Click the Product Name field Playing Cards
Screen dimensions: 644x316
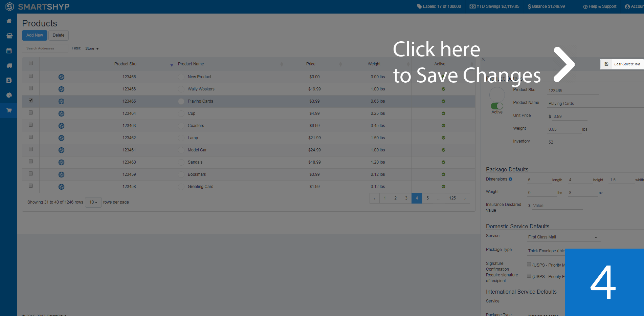[x=596, y=104]
